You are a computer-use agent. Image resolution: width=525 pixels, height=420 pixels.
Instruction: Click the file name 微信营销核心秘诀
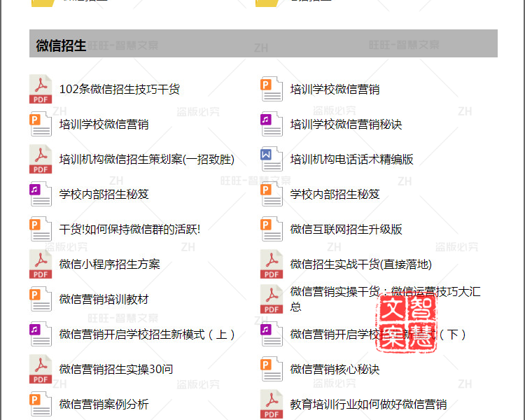[x=335, y=369]
